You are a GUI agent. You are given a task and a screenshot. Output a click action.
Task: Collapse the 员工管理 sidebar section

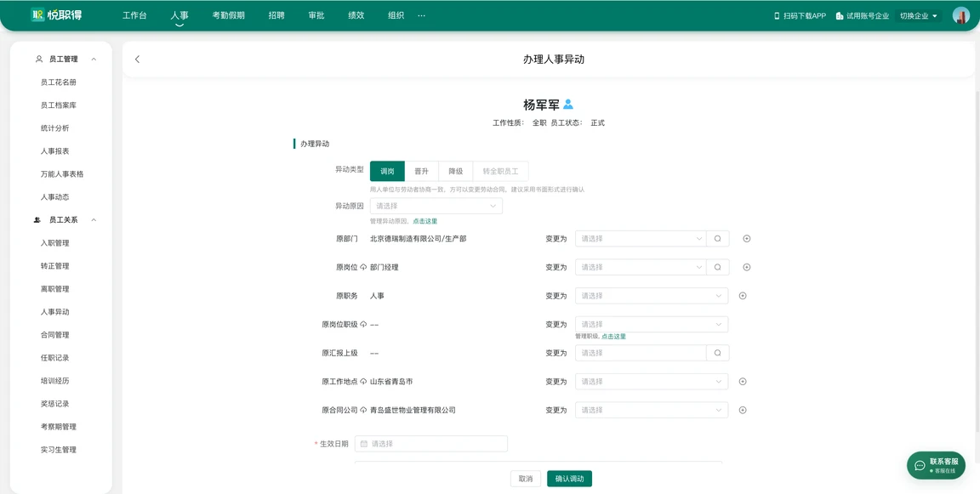(x=94, y=60)
